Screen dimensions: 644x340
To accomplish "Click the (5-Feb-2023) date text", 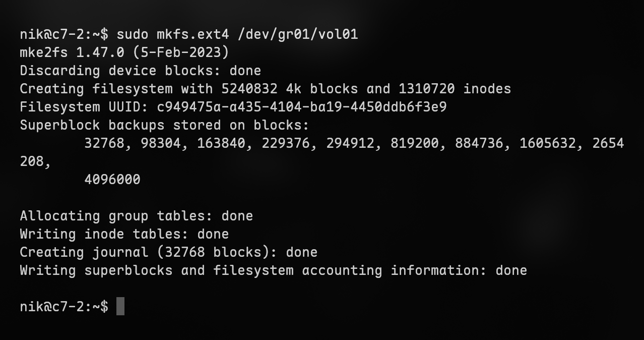I will point(192,52).
